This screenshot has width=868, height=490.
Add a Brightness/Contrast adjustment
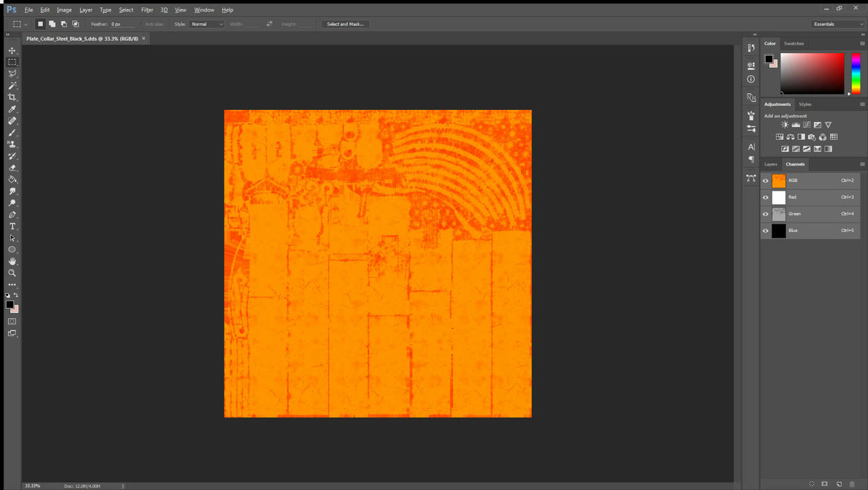point(785,125)
